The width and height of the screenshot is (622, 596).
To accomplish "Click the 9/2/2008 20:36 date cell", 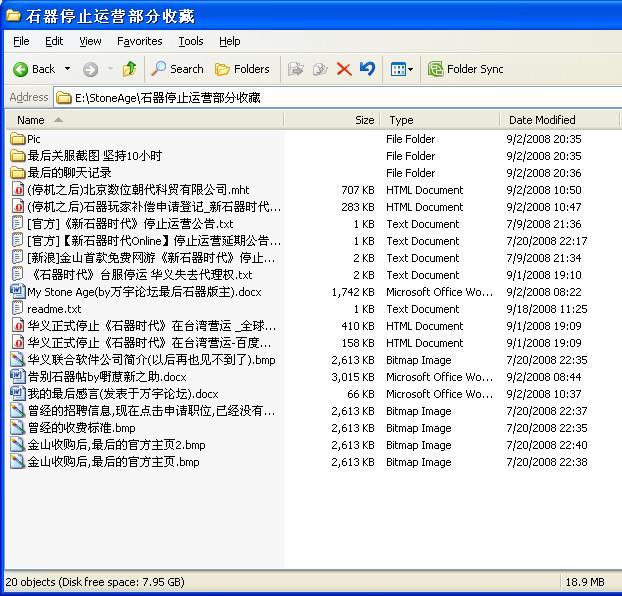I will (x=543, y=173).
